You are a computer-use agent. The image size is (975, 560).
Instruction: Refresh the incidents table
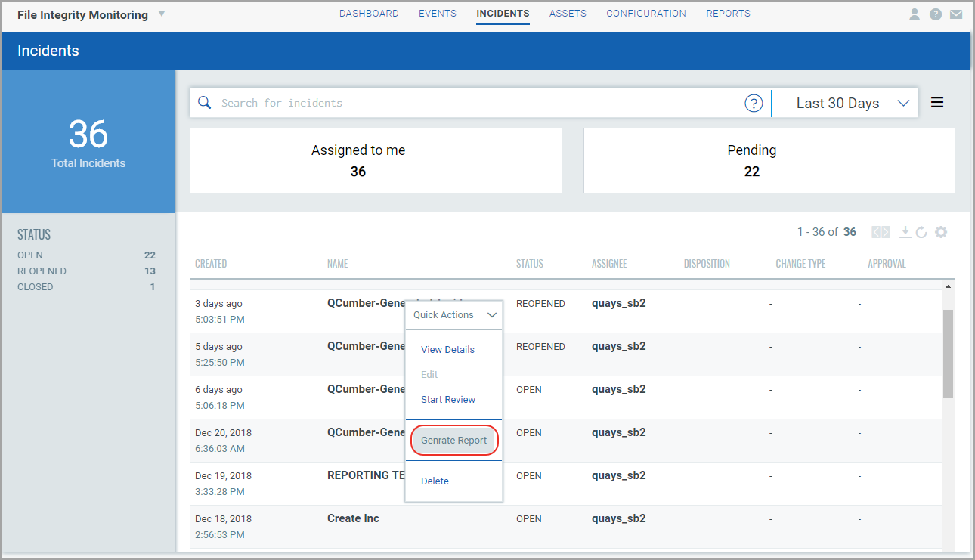pyautogui.click(x=921, y=232)
